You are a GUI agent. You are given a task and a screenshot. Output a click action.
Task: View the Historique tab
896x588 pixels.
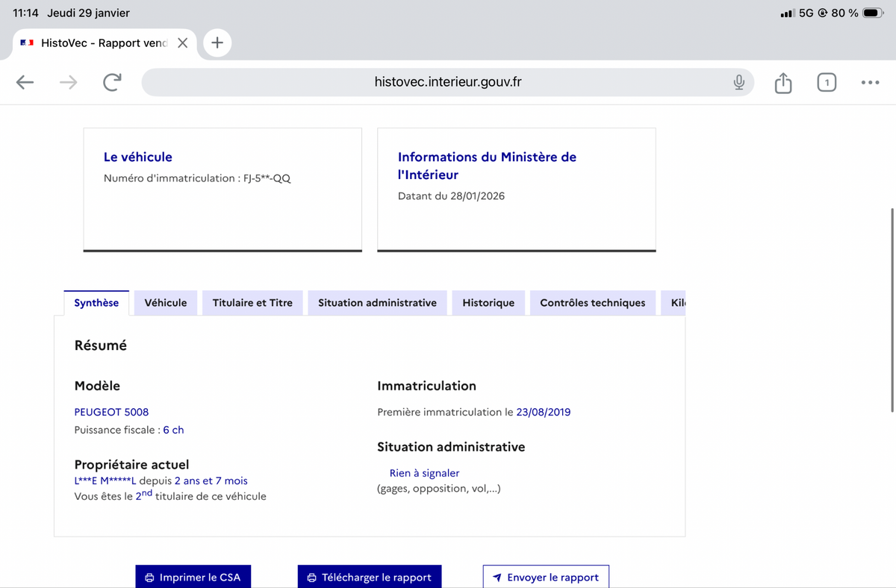click(488, 303)
